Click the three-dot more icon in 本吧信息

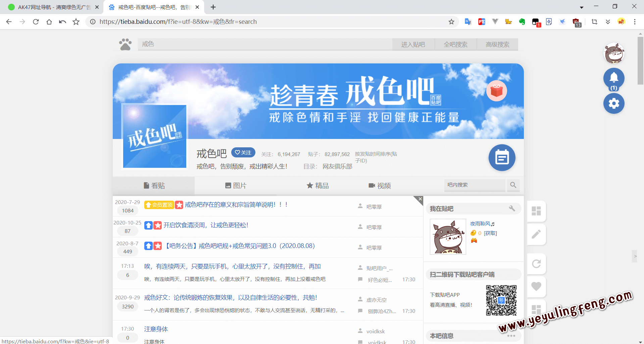tap(511, 336)
